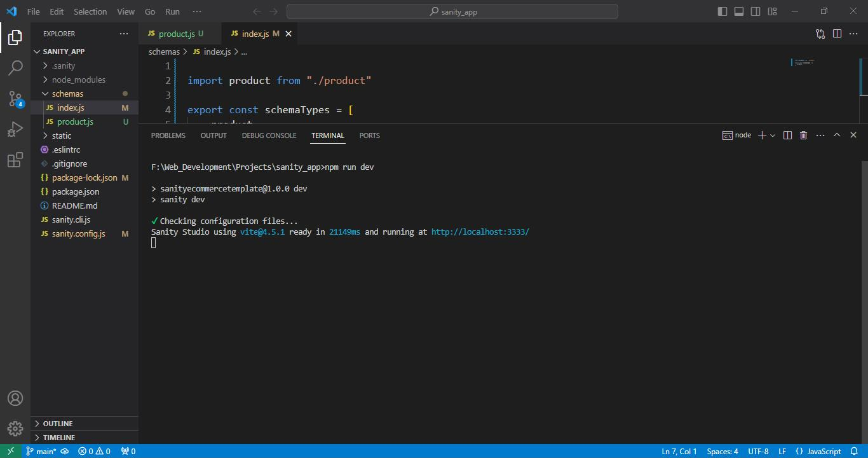Open the menu bar overflow ellipsis

coord(197,11)
